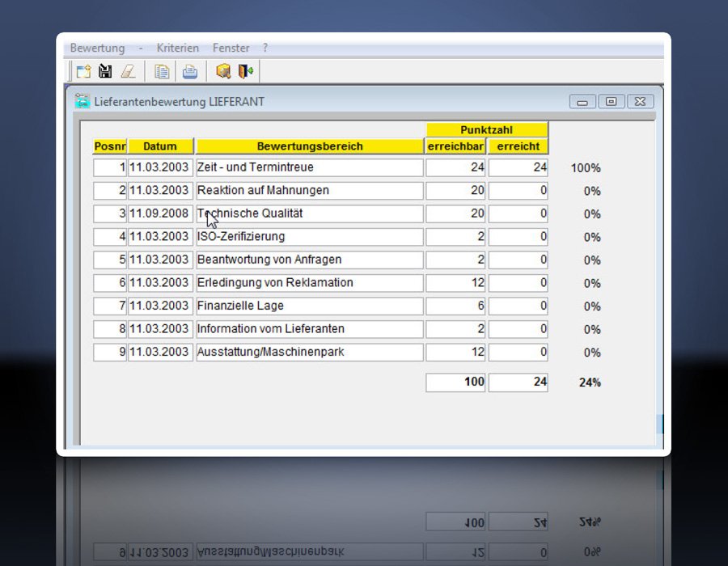Click the Posnr column header
The image size is (728, 566).
click(109, 146)
